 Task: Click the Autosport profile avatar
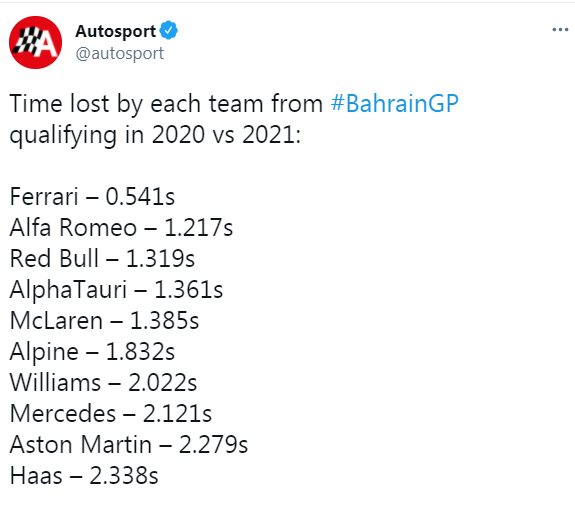click(x=36, y=43)
